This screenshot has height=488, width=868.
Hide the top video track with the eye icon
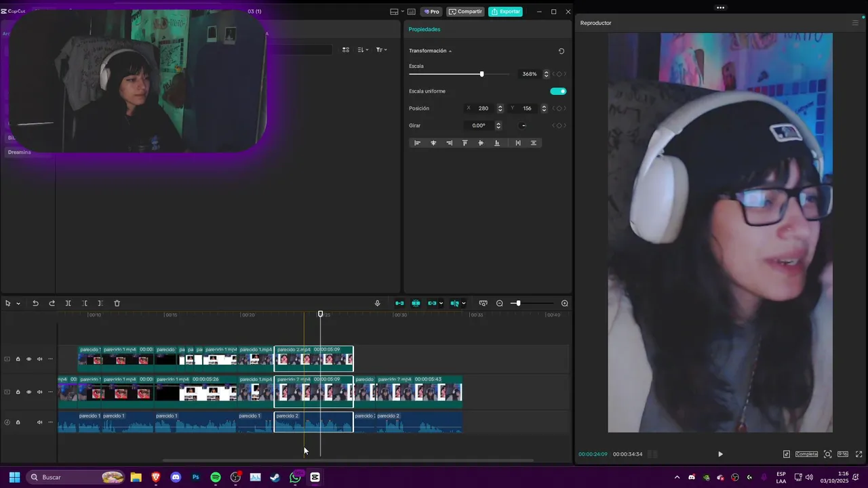coord(28,359)
